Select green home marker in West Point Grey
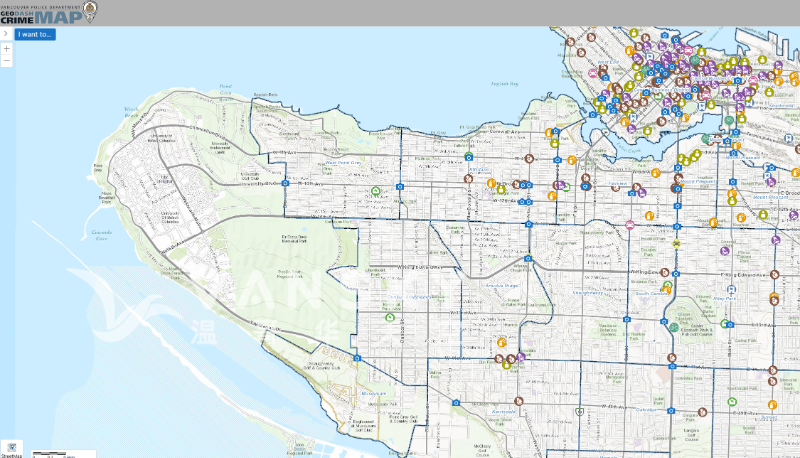 point(376,190)
